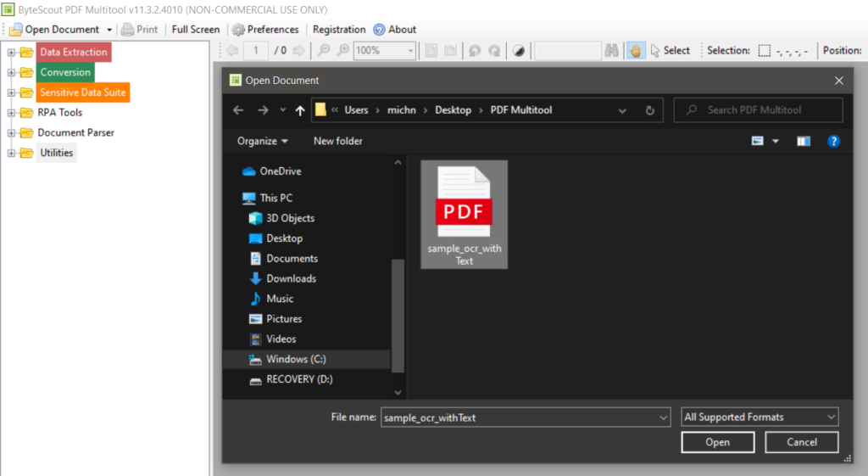Viewport: 868px width, 476px height.
Task: Click the Search PDF Multitool box
Action: coord(759,109)
